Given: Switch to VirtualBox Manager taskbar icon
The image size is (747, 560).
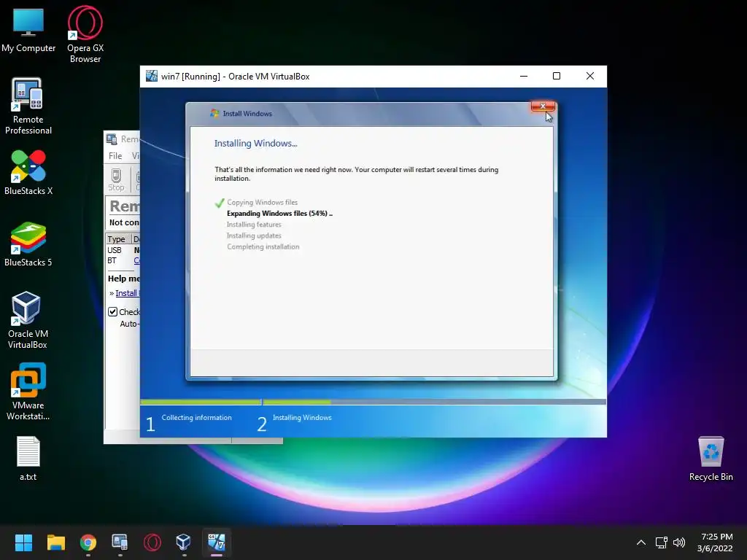Looking at the screenshot, I should tap(184, 542).
